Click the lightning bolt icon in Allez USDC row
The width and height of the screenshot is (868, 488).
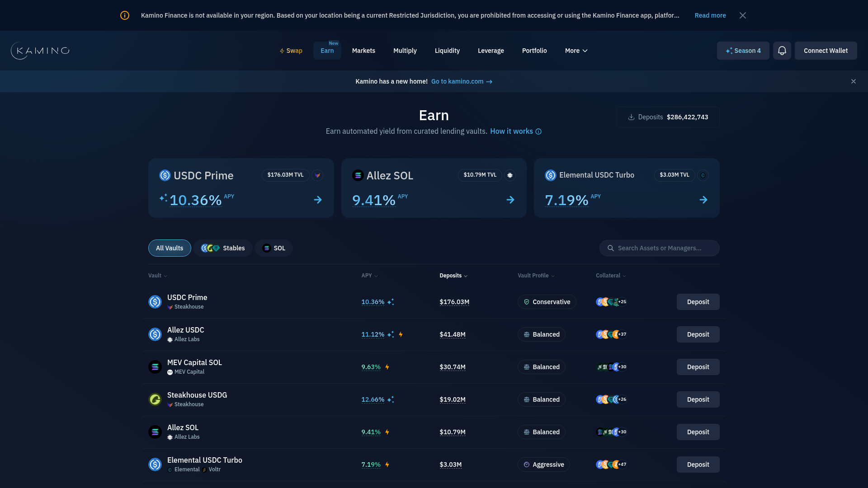[401, 334]
